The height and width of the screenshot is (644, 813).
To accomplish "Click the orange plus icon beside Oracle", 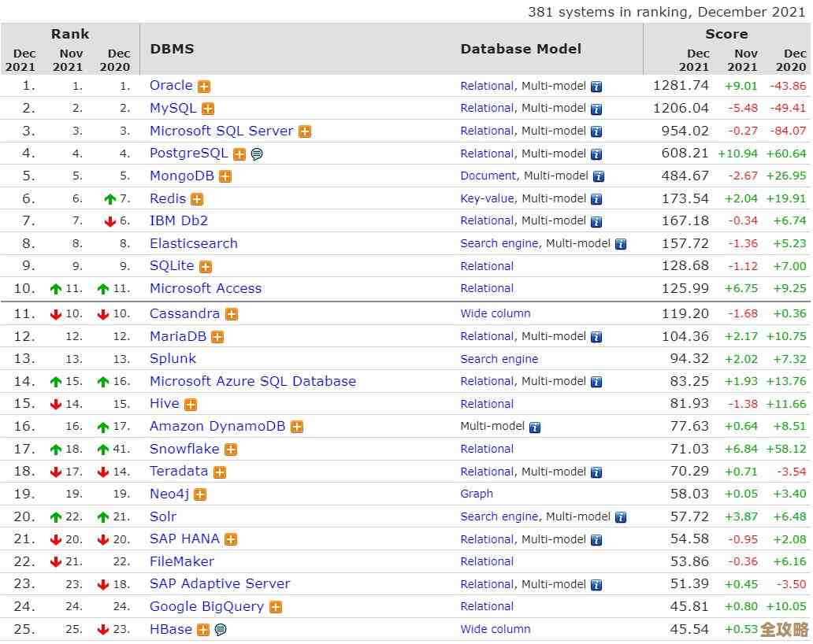I will coord(204,87).
